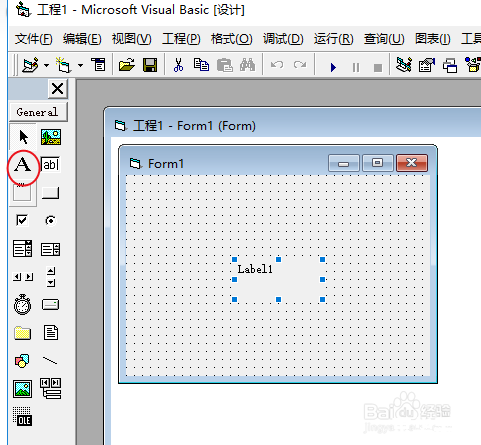Open Add Form dropdown arrow
Image resolution: width=481 pixels, height=445 pixels.
[x=80, y=65]
